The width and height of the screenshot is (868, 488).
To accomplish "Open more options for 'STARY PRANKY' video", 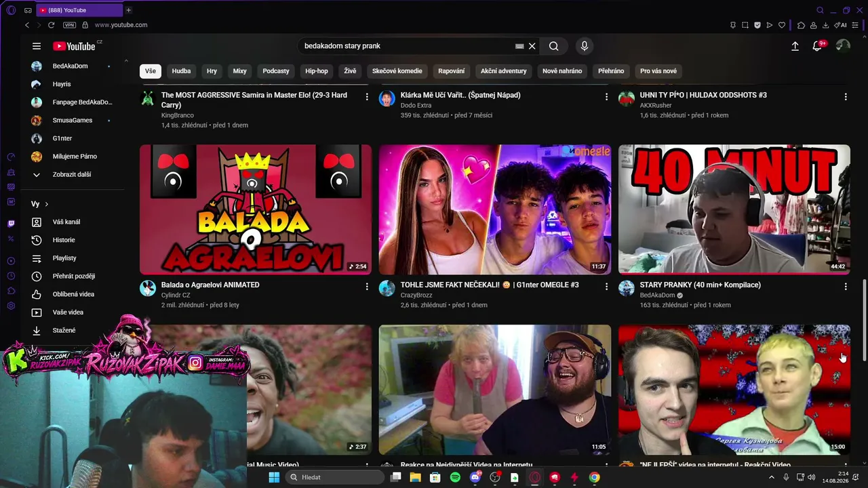I will point(846,287).
